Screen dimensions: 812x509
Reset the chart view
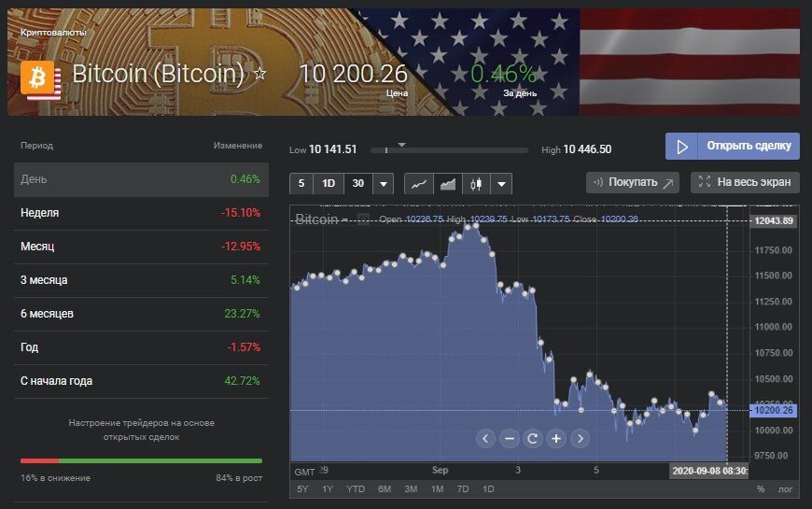(532, 438)
